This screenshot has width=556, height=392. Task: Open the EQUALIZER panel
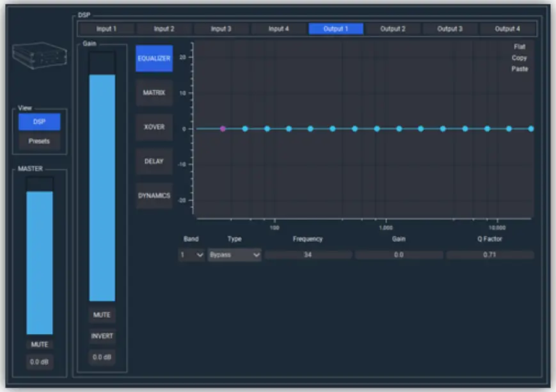click(x=153, y=57)
